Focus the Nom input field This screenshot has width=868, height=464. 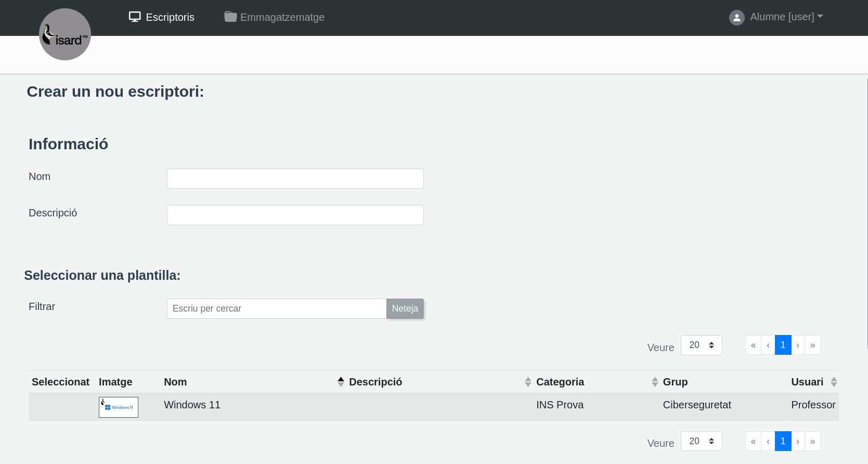click(295, 179)
